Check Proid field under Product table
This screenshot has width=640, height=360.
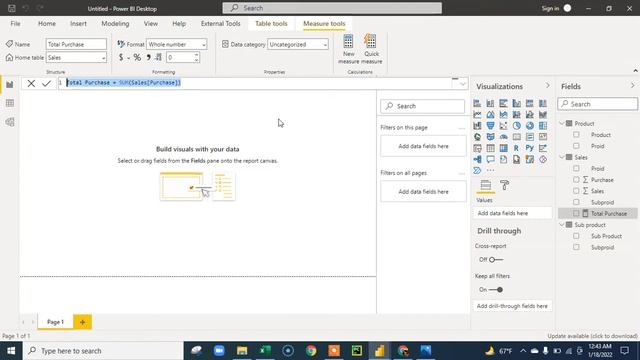pos(576,146)
